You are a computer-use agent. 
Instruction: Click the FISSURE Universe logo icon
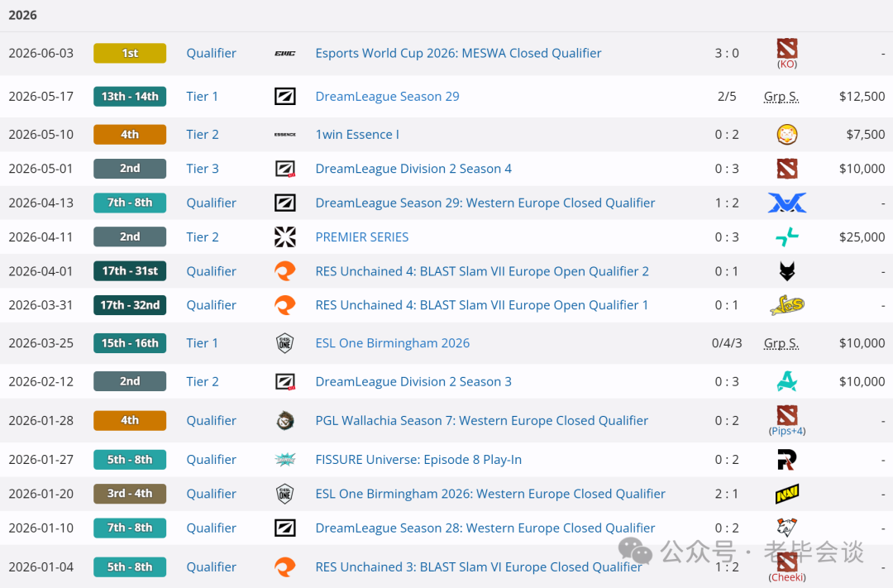[284, 459]
